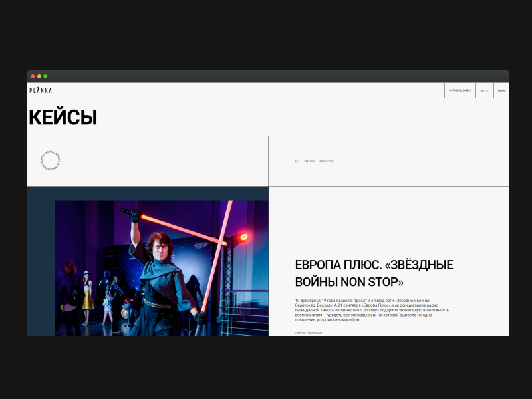The image size is (532, 399).
Task: Maximize the window with green button
Action: click(x=45, y=76)
